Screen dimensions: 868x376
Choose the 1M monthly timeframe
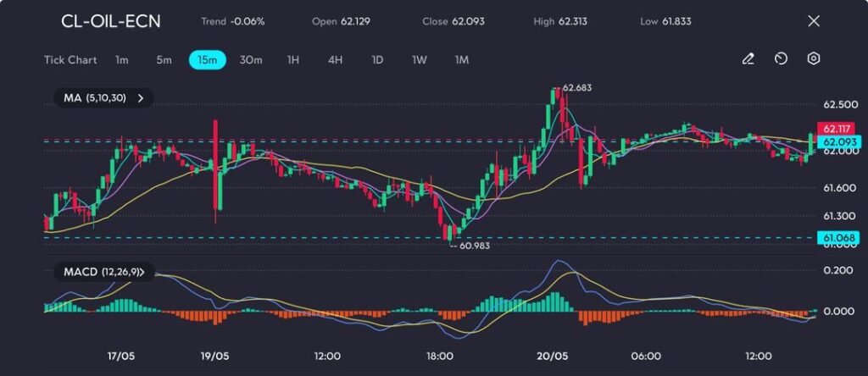pos(462,60)
